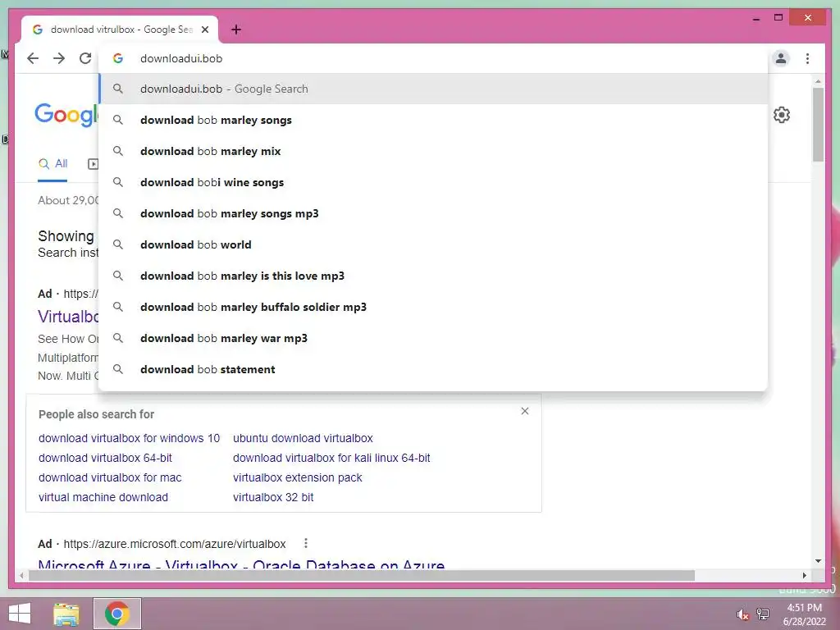
Task: Open 'virtualbox 32 bit' link
Action: coord(273,497)
